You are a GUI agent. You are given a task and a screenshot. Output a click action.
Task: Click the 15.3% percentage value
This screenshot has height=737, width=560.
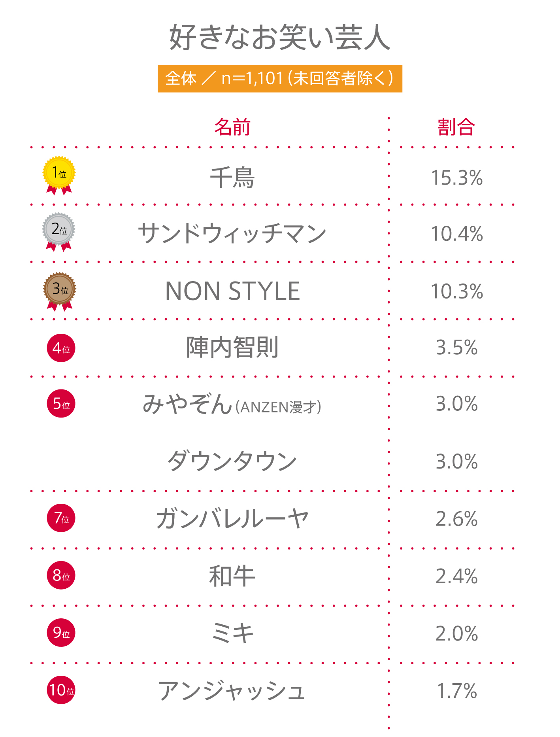coord(457,178)
